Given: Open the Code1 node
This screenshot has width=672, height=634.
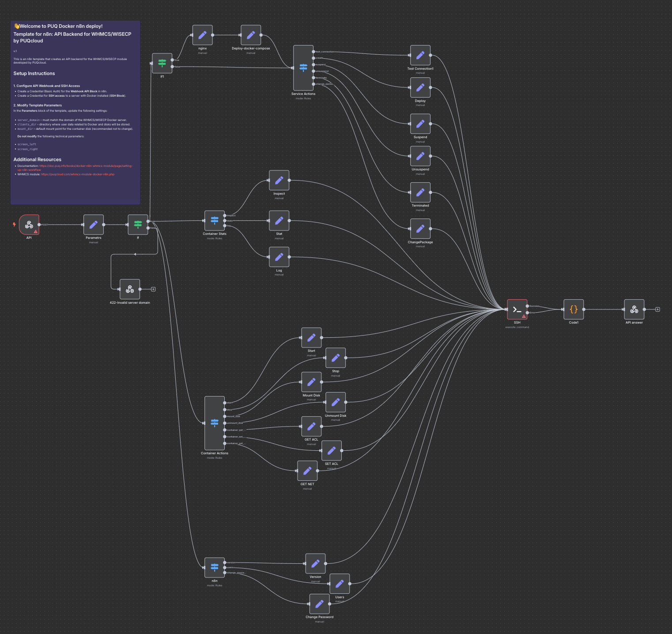Looking at the screenshot, I should tap(574, 309).
